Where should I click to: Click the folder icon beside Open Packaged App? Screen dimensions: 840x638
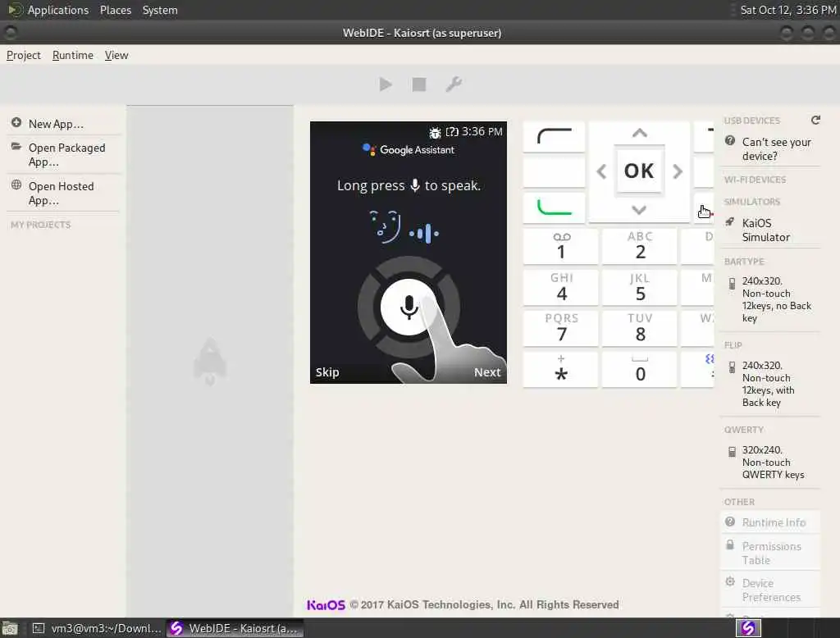point(16,146)
